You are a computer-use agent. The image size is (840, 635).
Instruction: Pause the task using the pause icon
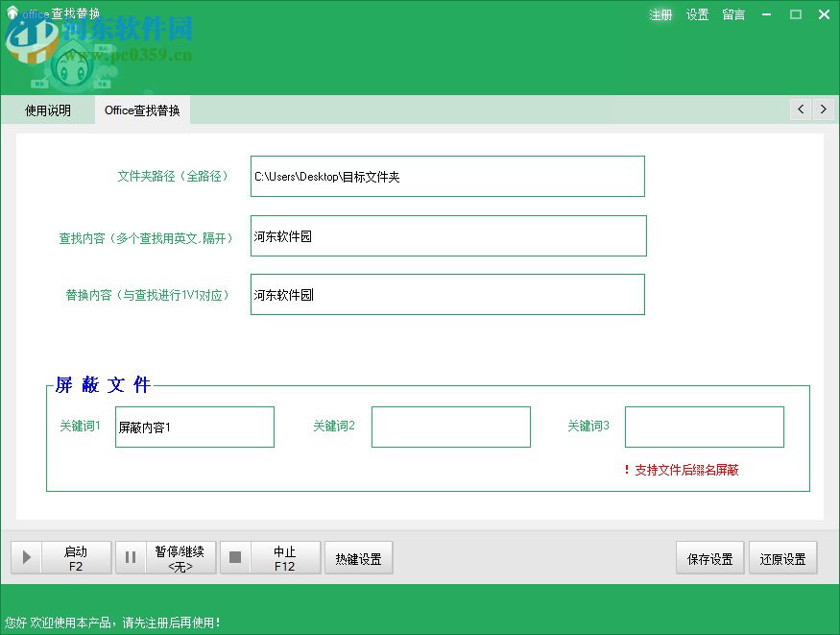131,557
